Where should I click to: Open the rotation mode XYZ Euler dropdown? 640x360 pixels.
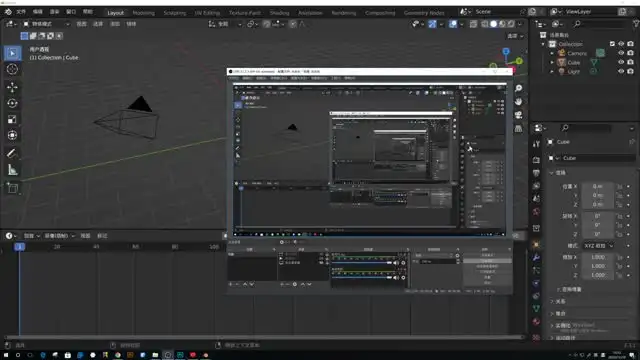598,246
